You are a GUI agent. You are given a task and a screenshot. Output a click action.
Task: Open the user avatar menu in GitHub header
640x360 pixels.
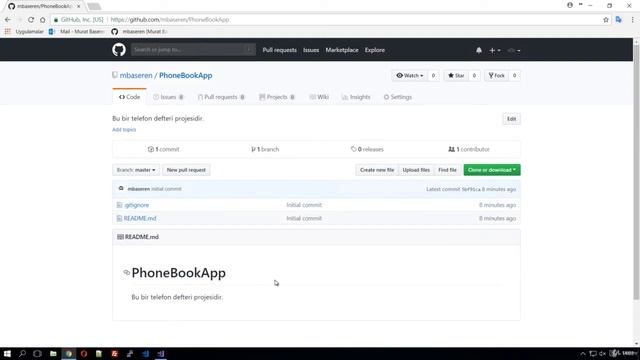click(514, 50)
